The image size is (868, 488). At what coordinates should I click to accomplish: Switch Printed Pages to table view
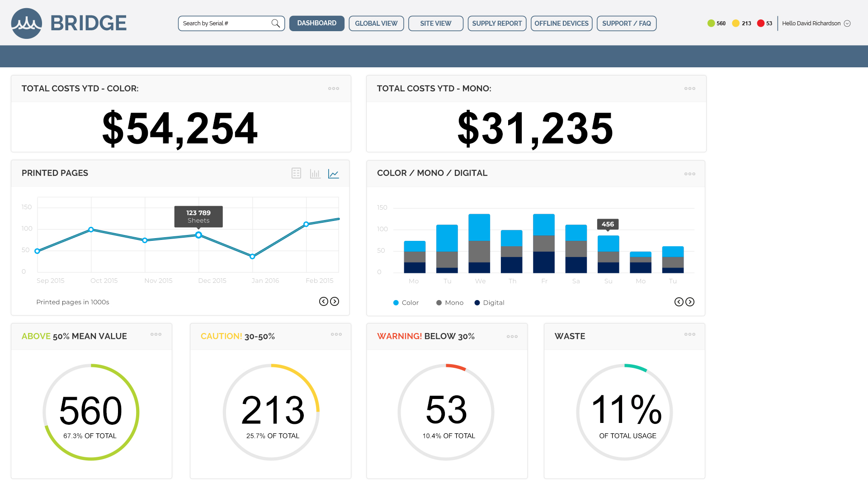click(296, 173)
